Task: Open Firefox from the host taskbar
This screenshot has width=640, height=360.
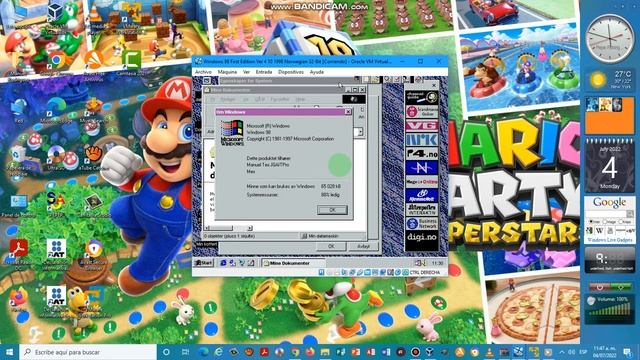Action: [310, 352]
